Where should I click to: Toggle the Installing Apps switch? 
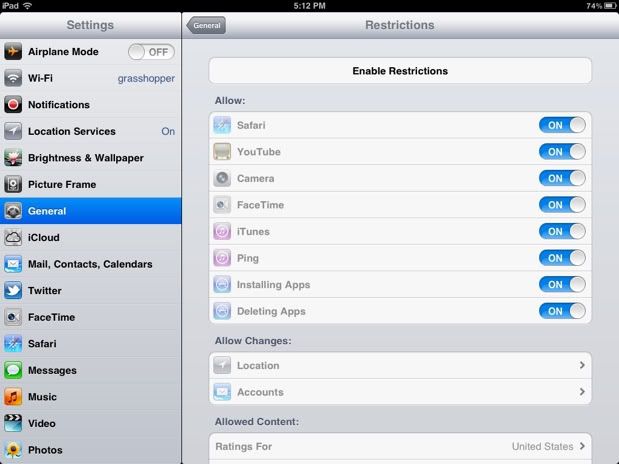tap(562, 285)
